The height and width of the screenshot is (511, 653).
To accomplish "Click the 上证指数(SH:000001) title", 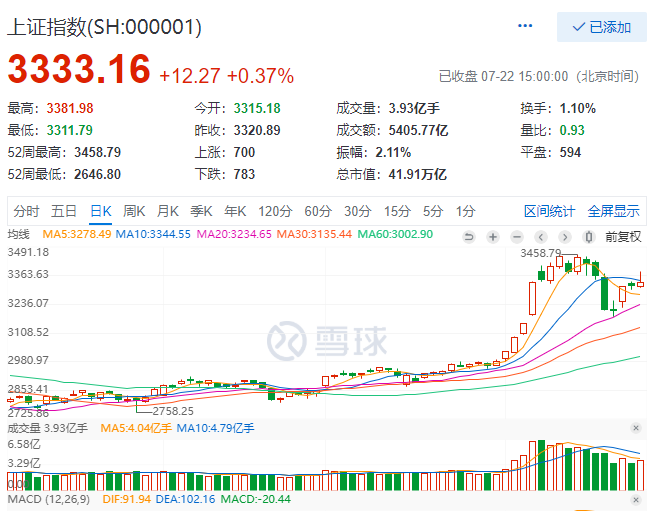I will (x=105, y=27).
